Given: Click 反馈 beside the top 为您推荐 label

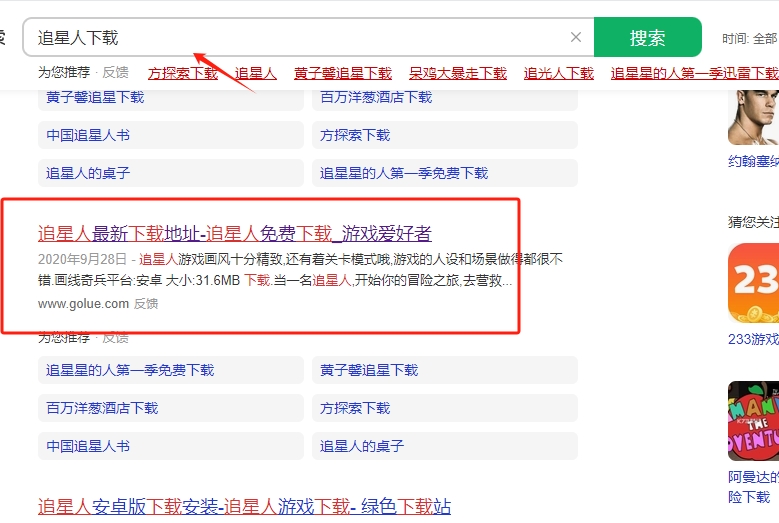Looking at the screenshot, I should (x=115, y=73).
